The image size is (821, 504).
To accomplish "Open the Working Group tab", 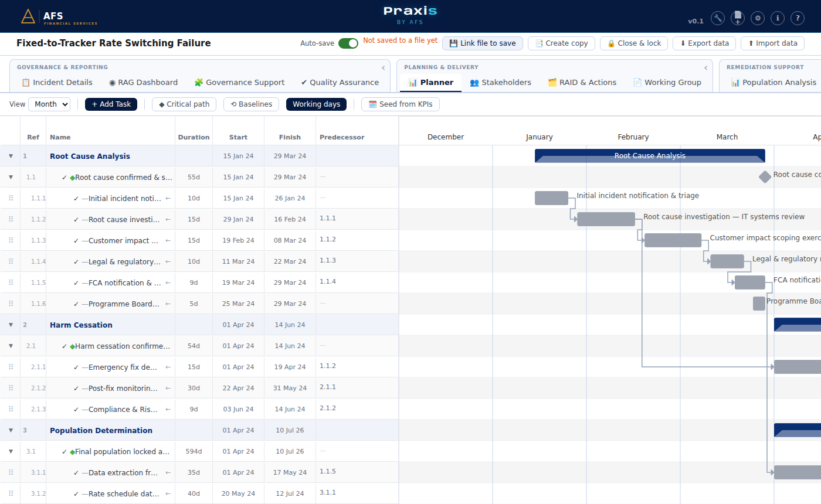I will pos(667,83).
